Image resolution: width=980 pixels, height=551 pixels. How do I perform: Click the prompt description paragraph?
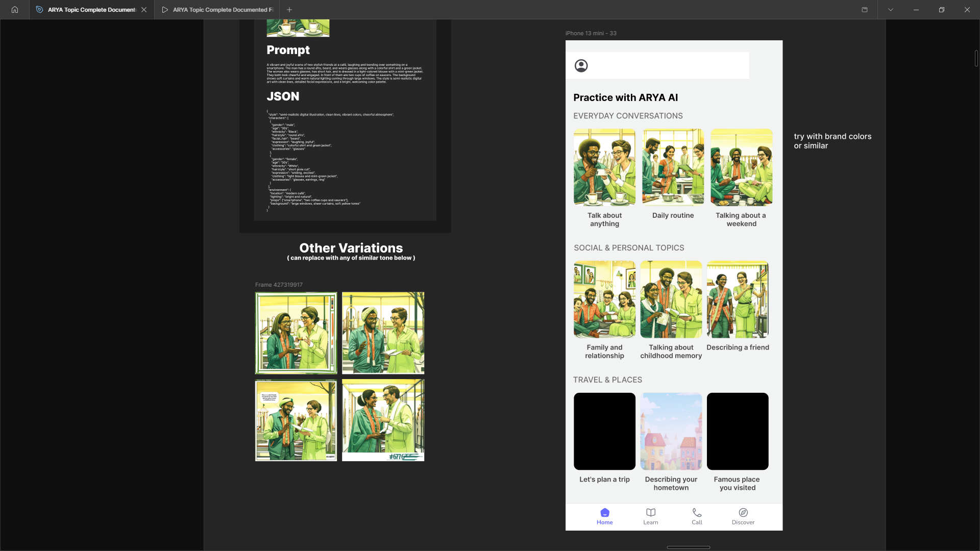(x=345, y=73)
